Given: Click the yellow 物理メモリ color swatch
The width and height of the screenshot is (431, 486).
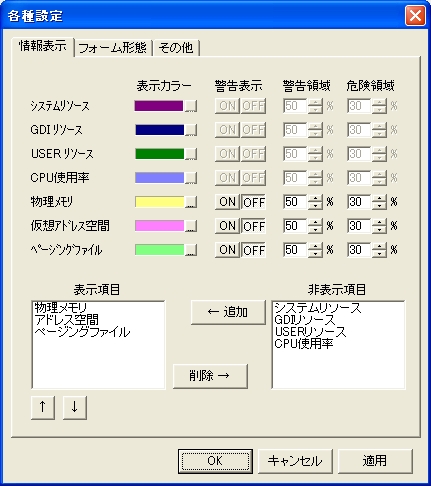Looking at the screenshot, I should tap(160, 202).
